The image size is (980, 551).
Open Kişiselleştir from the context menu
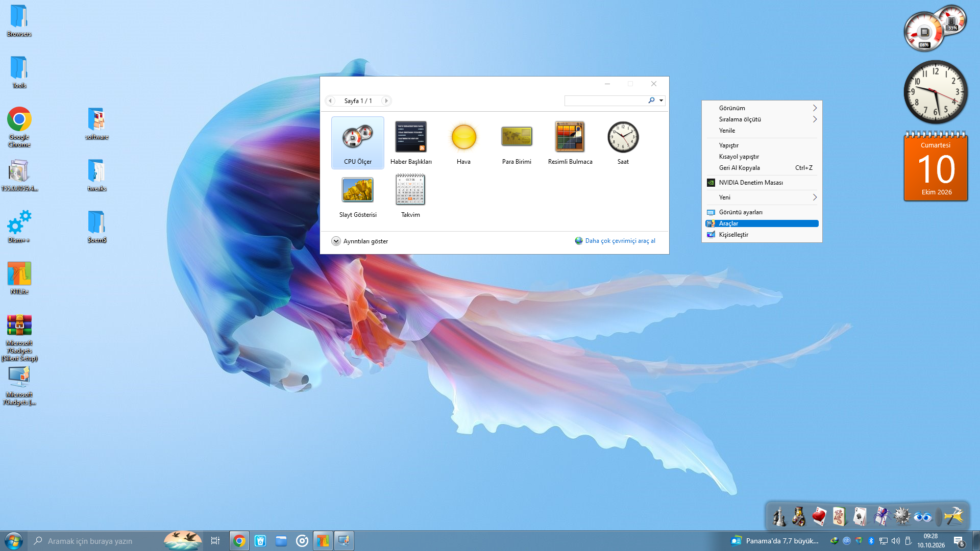(x=762, y=235)
